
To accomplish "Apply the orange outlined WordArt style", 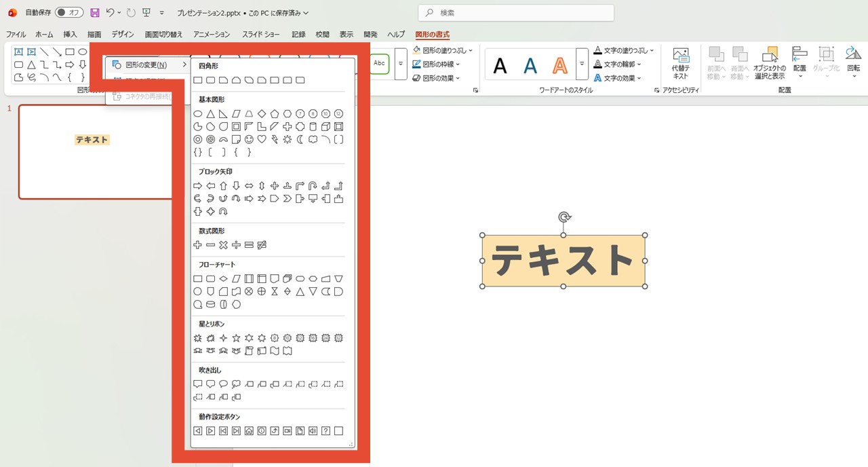I will point(559,65).
